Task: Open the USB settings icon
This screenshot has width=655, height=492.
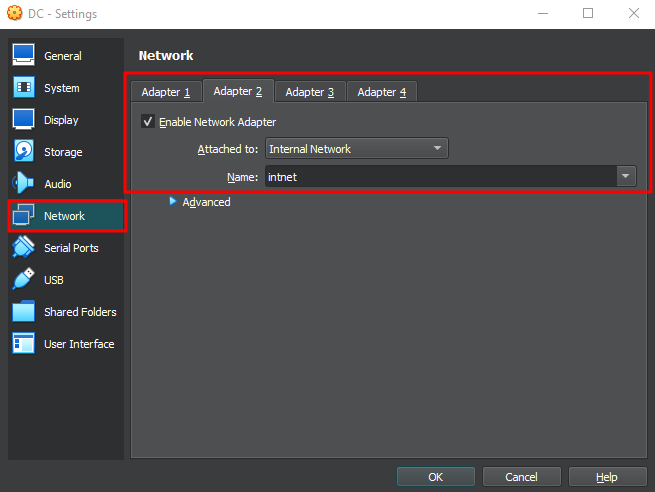Action: point(24,280)
